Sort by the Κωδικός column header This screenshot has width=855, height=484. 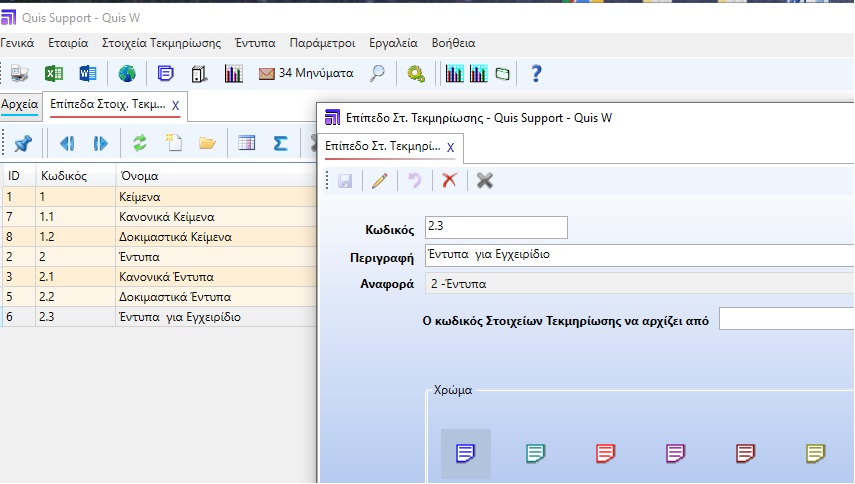[x=76, y=176]
